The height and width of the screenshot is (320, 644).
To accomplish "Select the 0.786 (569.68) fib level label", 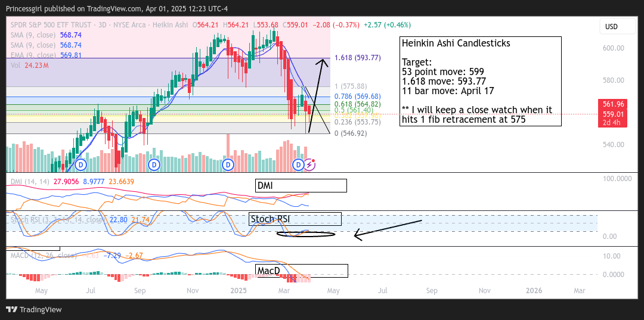I will [358, 97].
